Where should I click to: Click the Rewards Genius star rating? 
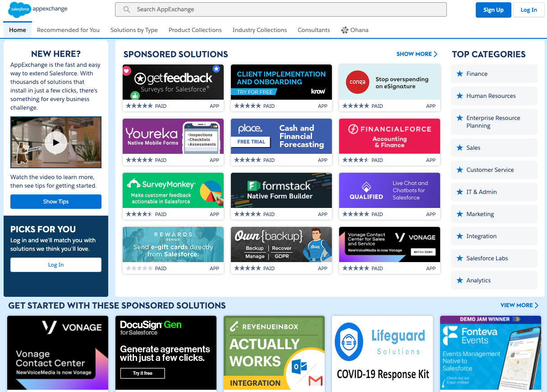click(139, 268)
